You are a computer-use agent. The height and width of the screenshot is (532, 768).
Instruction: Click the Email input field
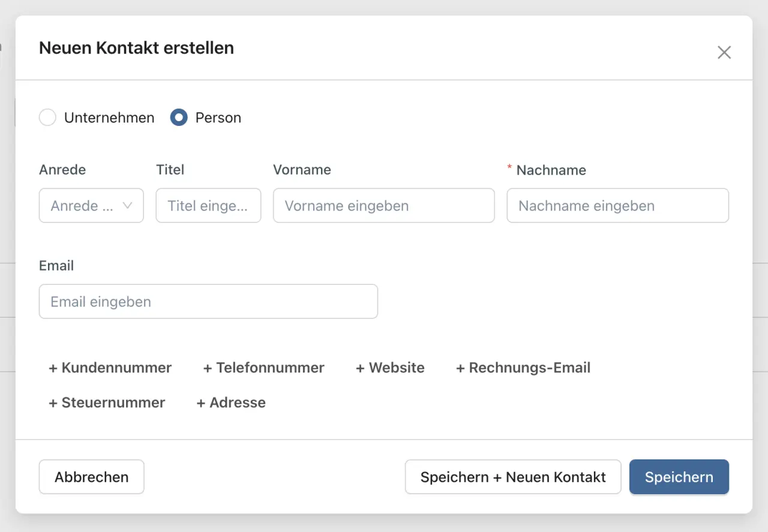(208, 301)
